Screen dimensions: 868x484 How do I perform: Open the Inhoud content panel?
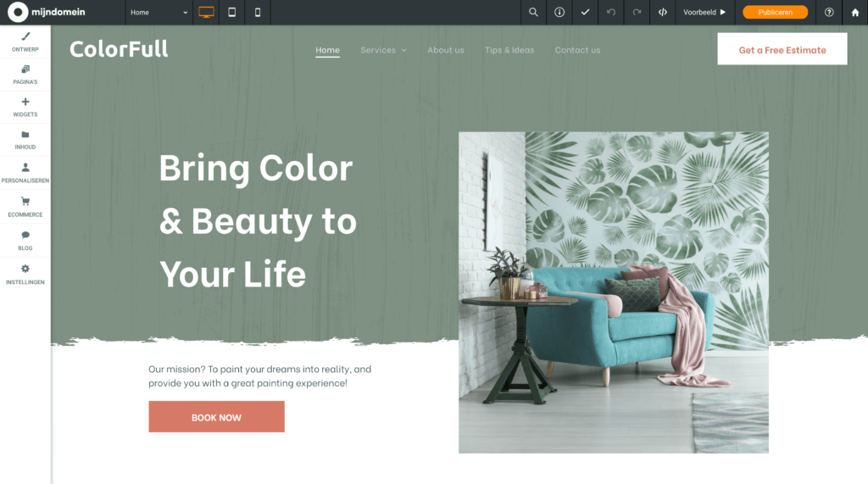25,140
